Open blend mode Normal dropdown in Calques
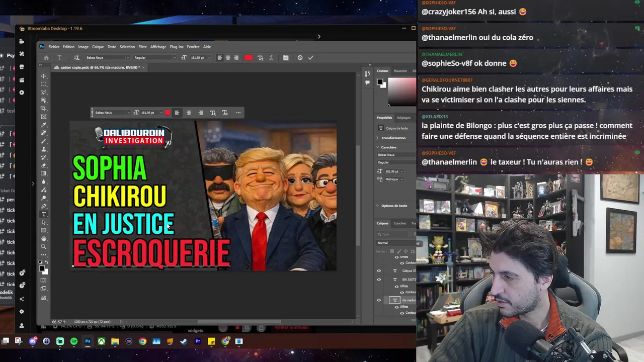This screenshot has width=644, height=362. click(396, 243)
